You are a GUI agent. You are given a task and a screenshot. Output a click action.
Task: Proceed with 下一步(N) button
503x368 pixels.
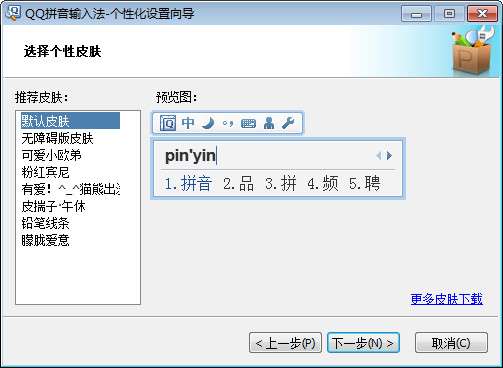[363, 343]
